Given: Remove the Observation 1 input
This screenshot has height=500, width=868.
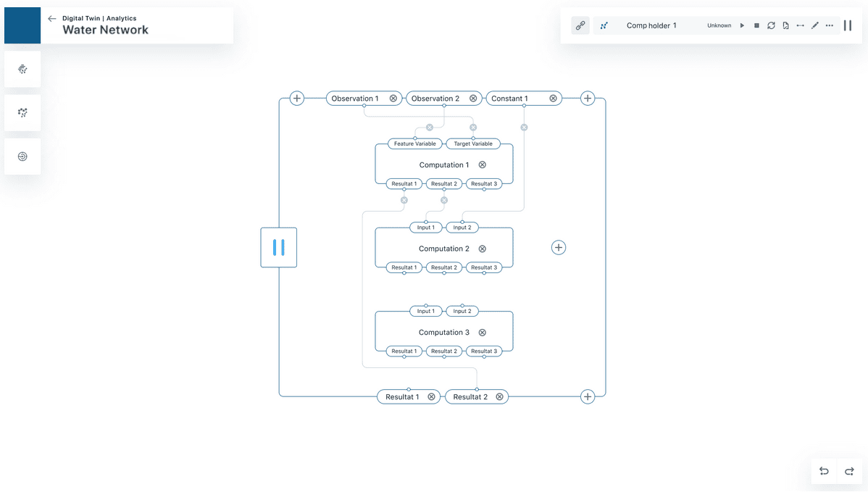Looking at the screenshot, I should [x=393, y=99].
